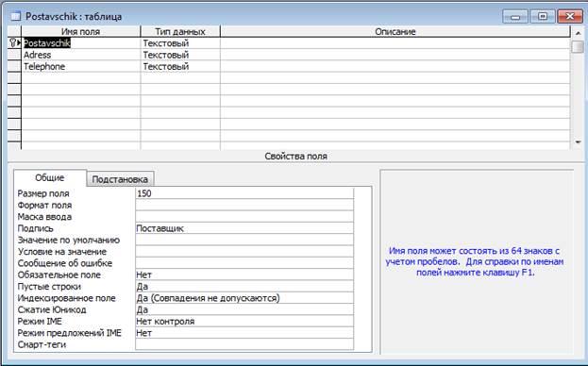Click the Тип данных column header

coord(180,31)
